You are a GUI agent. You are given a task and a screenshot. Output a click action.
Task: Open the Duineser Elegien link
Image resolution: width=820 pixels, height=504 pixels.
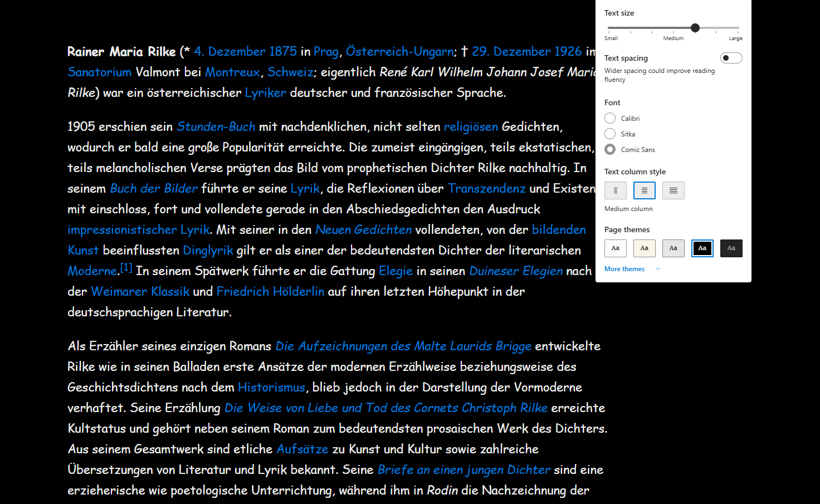point(515,271)
